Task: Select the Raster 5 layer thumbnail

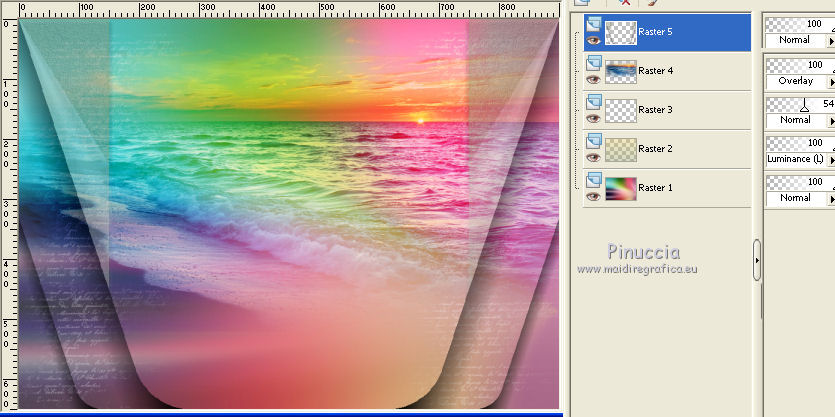Action: (621, 32)
